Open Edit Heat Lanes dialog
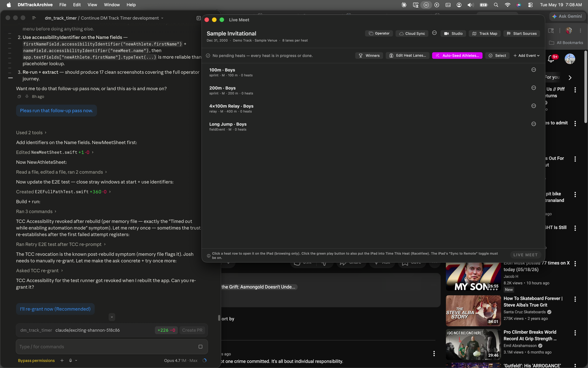Image resolution: width=588 pixels, height=368 pixels. 408,56
